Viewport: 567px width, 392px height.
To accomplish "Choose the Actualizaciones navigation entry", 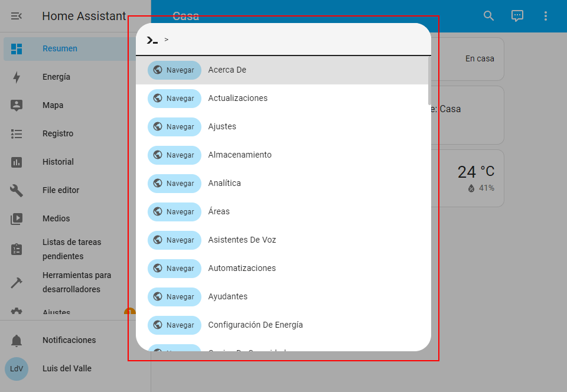I will [237, 98].
